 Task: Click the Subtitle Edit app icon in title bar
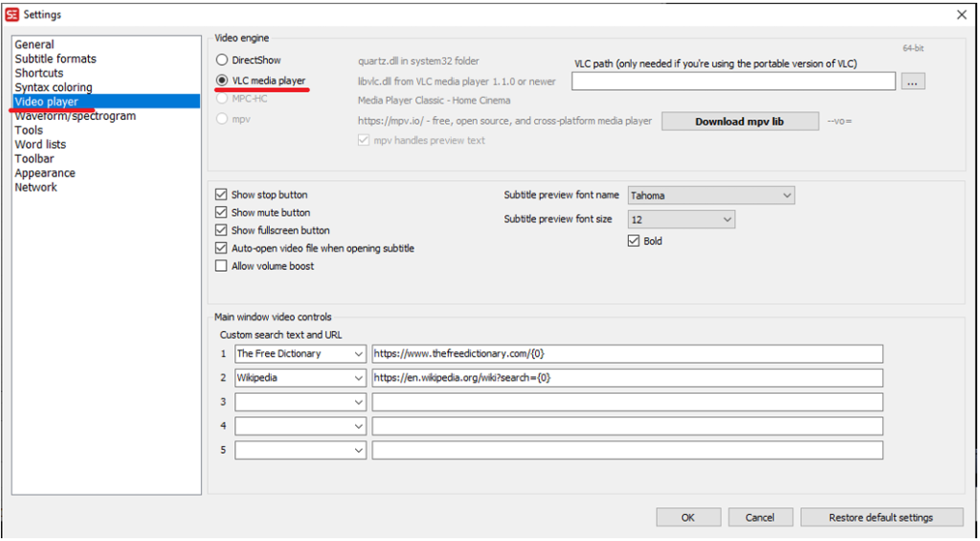point(11,14)
